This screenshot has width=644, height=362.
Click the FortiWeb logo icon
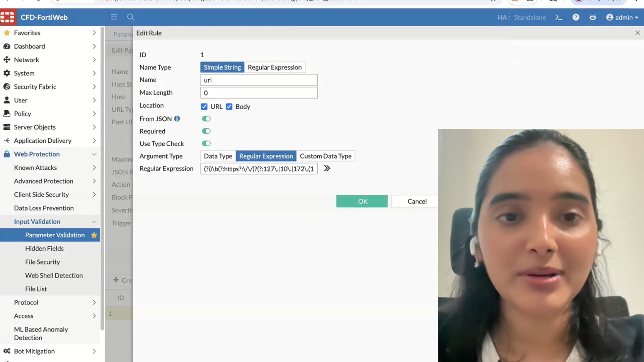pos(8,17)
